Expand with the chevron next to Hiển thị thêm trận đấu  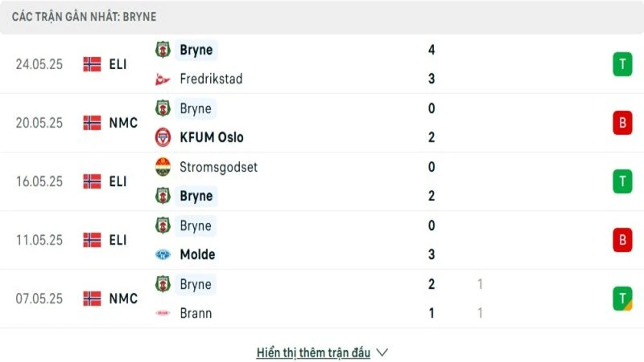click(382, 352)
